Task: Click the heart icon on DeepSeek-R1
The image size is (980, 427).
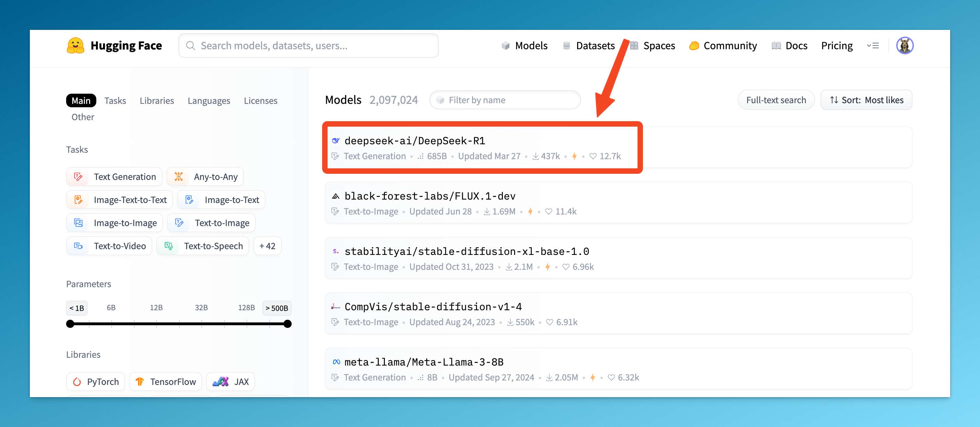Action: 593,156
